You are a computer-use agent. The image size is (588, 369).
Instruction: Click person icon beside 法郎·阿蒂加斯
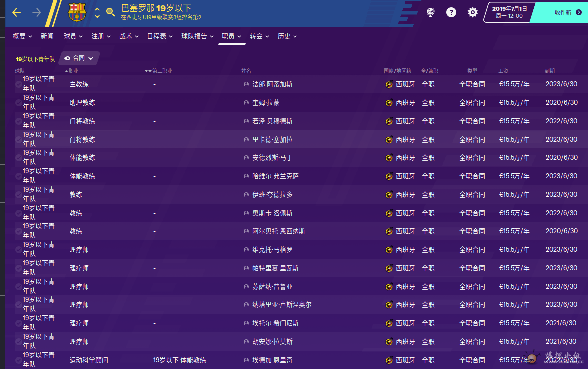pos(246,84)
